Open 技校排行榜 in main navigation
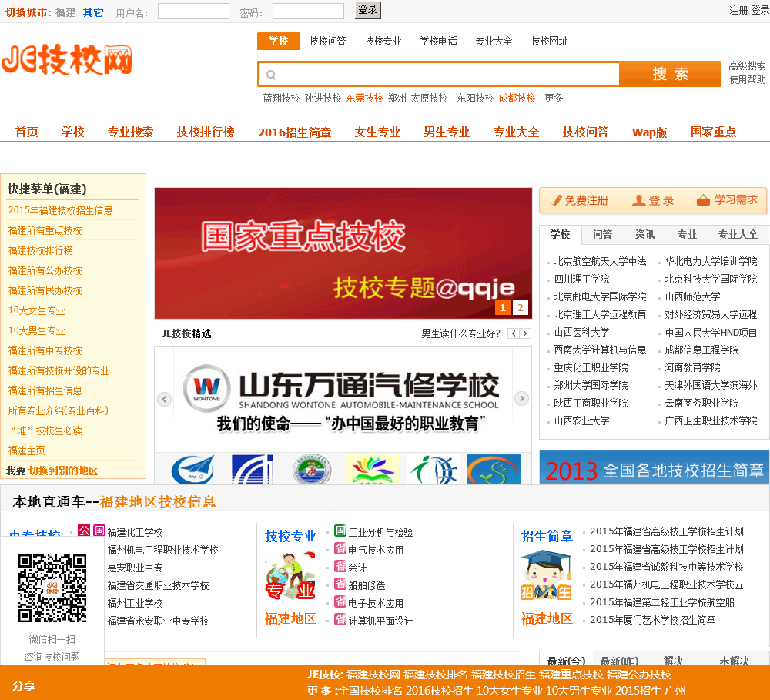The height and width of the screenshot is (700, 770). [x=206, y=132]
